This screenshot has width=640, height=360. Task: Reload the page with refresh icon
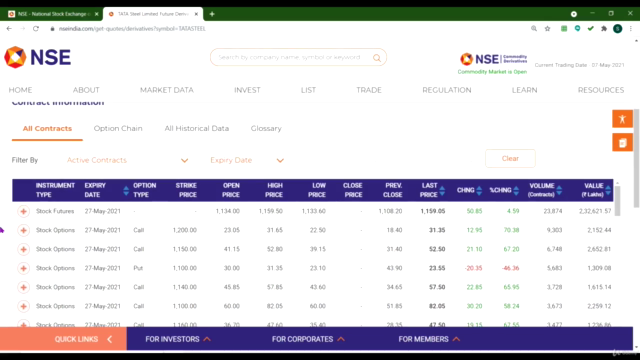[36, 29]
